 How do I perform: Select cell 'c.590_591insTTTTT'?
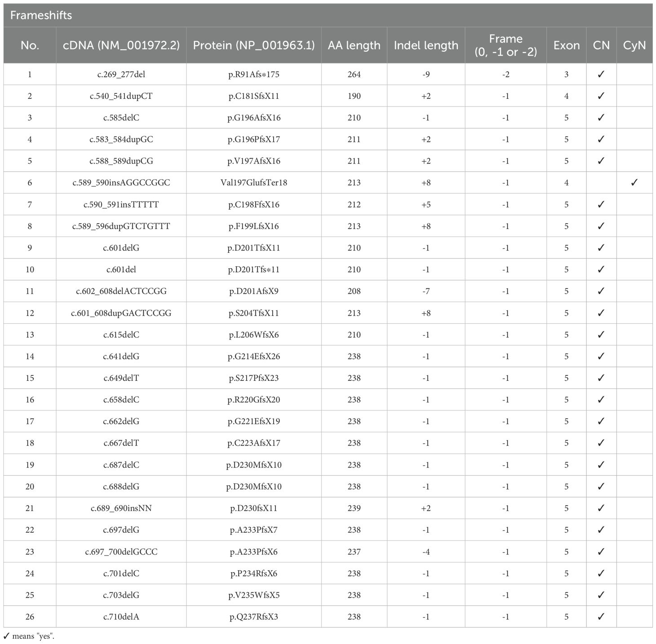point(121,205)
